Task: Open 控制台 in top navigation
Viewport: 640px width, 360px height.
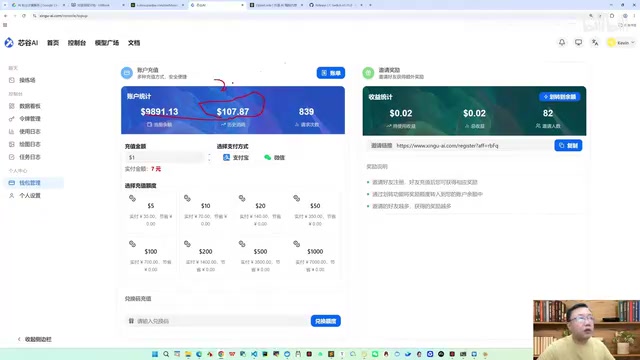Action: [x=77, y=42]
